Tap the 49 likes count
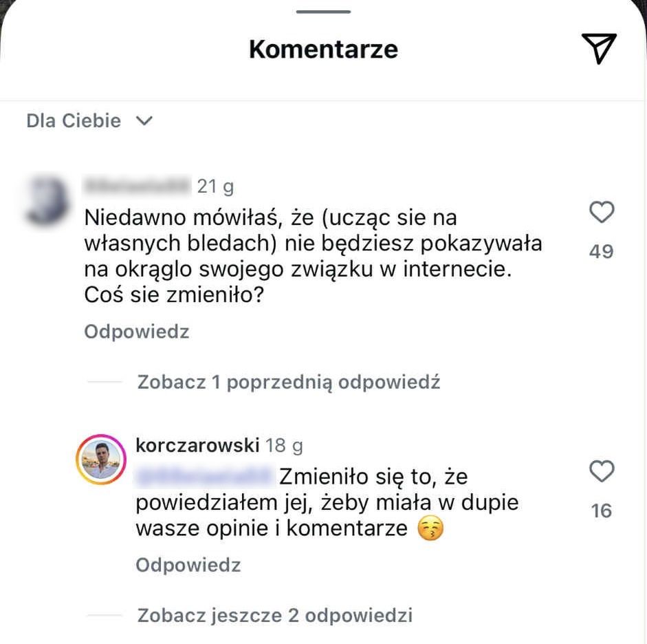The width and height of the screenshot is (647, 644). point(602,250)
